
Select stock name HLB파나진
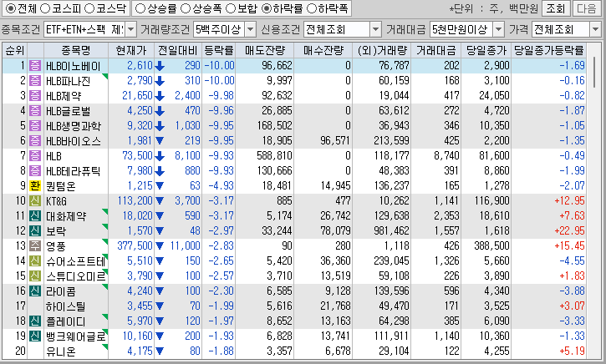68,81
